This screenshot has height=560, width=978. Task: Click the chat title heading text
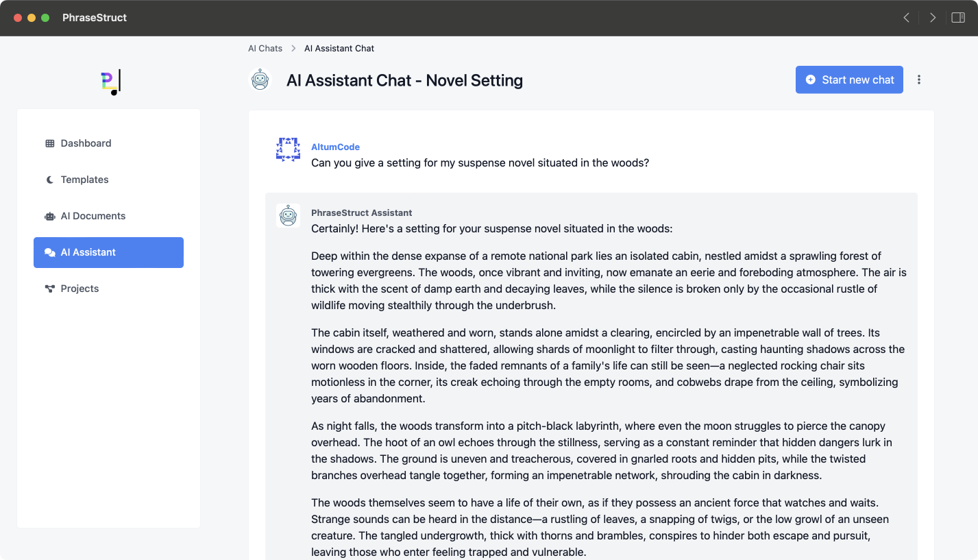tap(404, 81)
